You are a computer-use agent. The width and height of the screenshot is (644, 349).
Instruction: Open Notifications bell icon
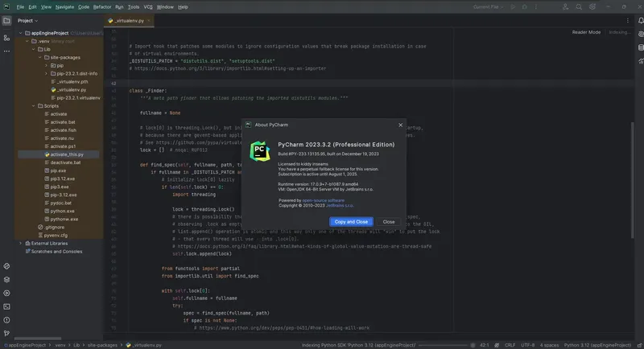[x=640, y=20]
